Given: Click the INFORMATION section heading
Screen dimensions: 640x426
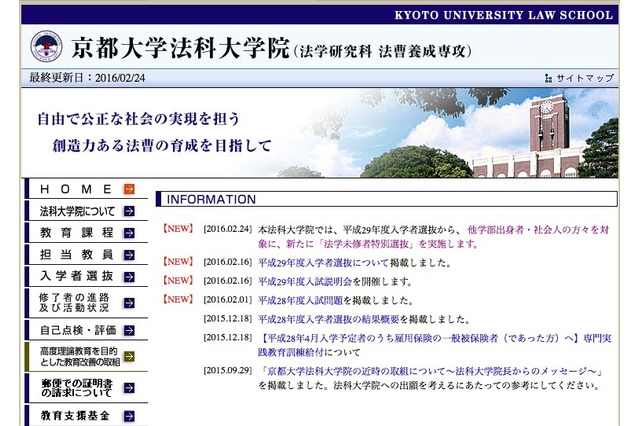Looking at the screenshot, I should click(x=211, y=199).
